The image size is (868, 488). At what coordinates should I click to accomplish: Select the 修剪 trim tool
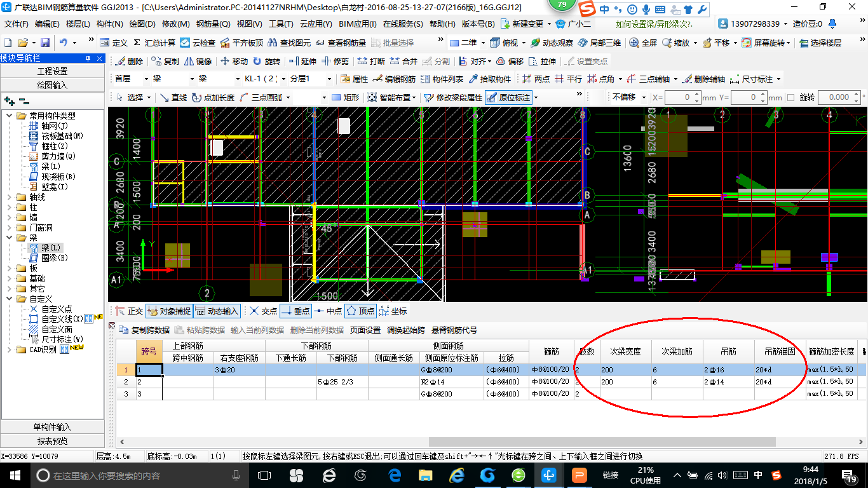click(x=335, y=61)
